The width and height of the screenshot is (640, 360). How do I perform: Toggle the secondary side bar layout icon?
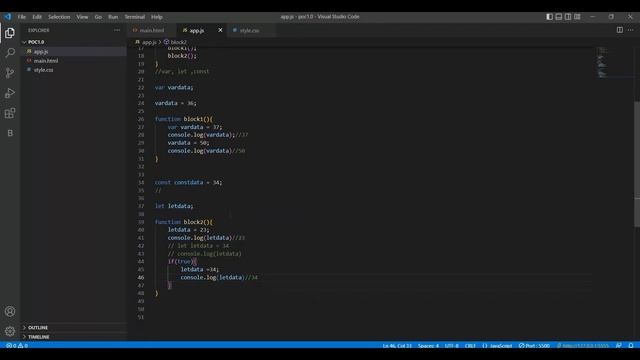[568, 17]
